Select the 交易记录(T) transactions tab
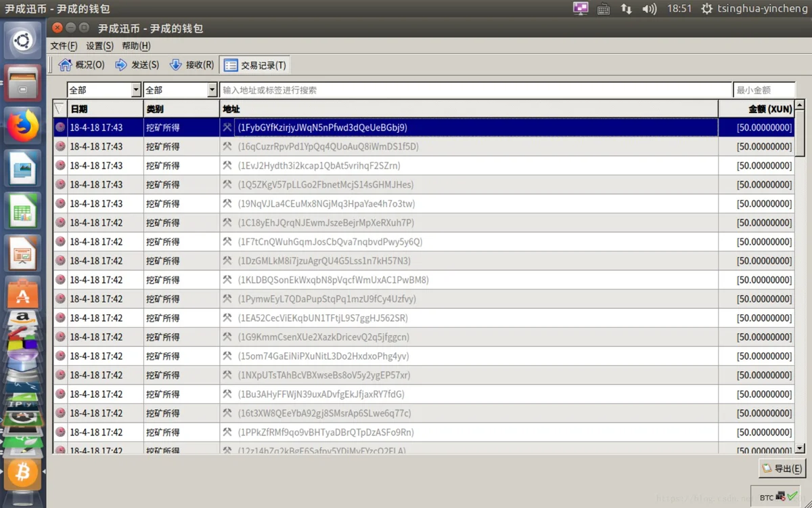The image size is (812, 508). 255,65
